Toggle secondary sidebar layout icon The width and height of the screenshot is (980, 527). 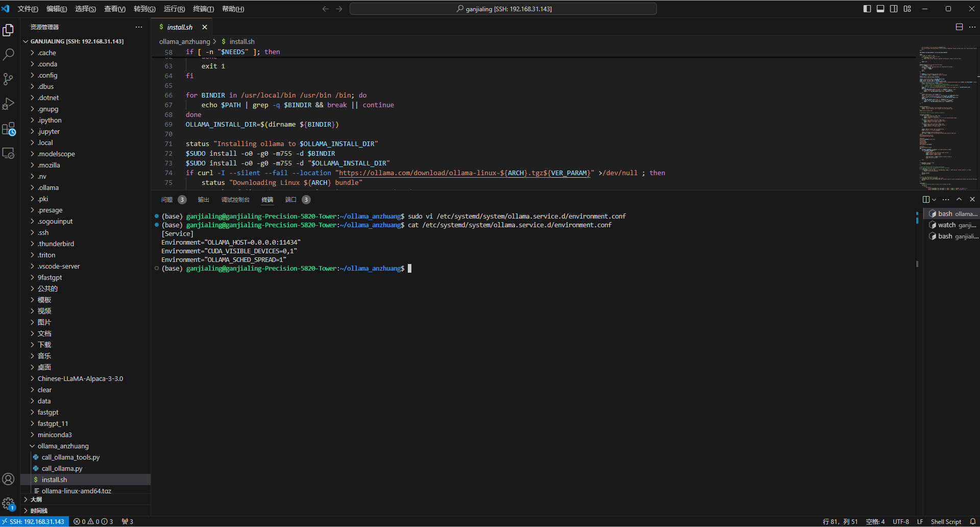(x=894, y=9)
